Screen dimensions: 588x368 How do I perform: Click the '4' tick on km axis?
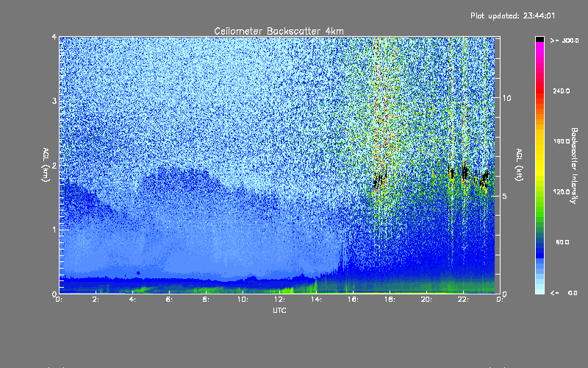[x=54, y=38]
